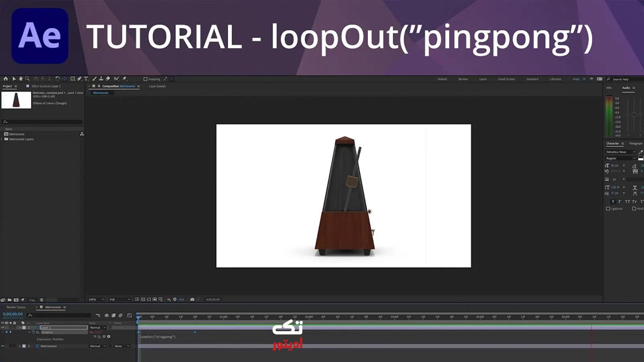
Task: Select the Hand tool
Action: 21,79
